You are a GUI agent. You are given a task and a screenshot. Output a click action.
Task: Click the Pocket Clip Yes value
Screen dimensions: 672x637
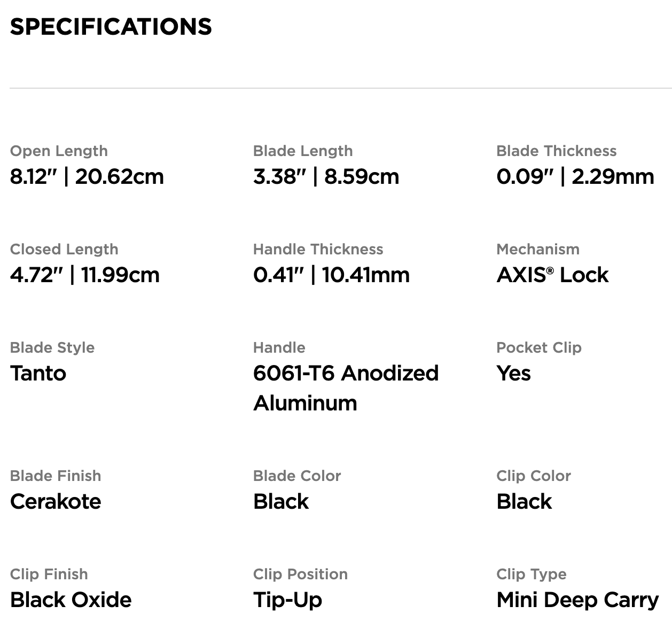514,373
